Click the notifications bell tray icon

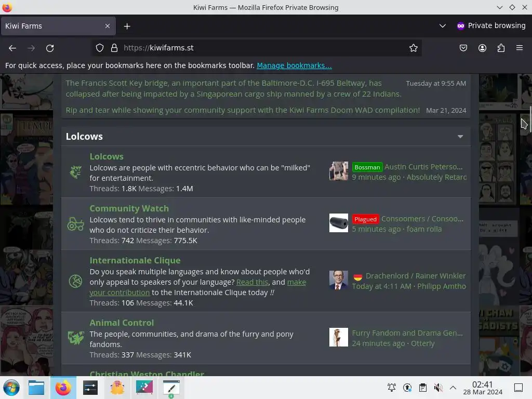[x=392, y=388]
